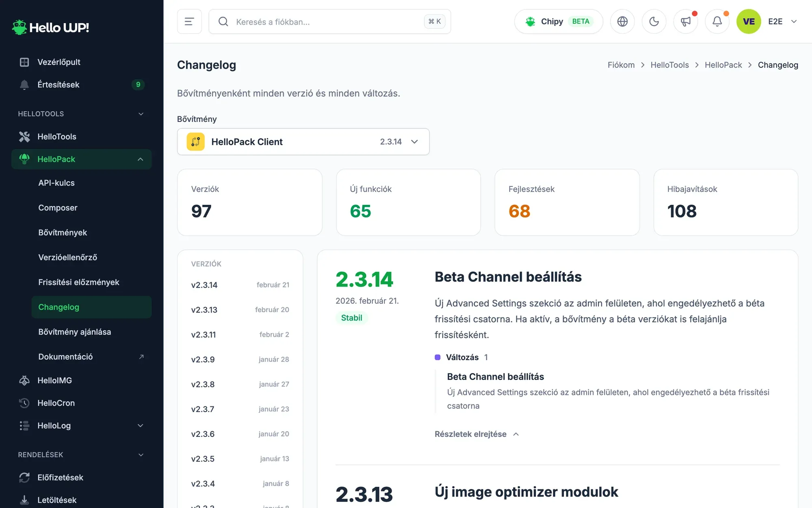The width and height of the screenshot is (812, 508).
Task: Select version v2.3.11 in list
Action: 240,334
